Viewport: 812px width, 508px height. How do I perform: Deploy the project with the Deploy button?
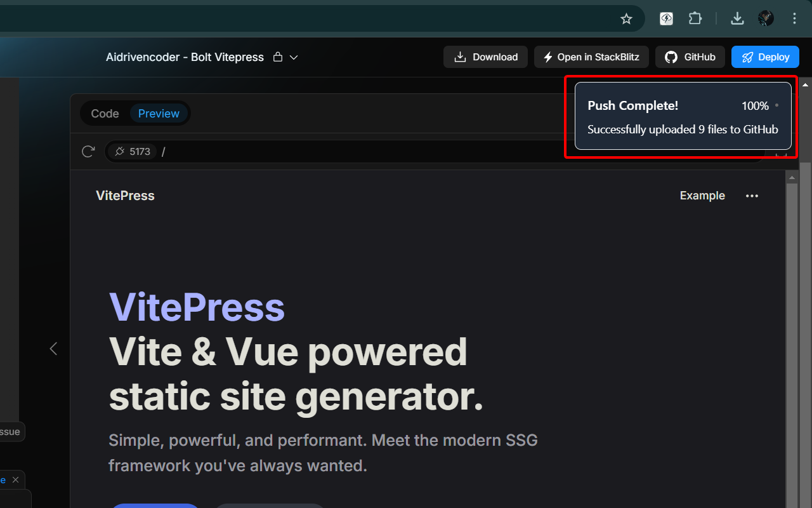765,57
